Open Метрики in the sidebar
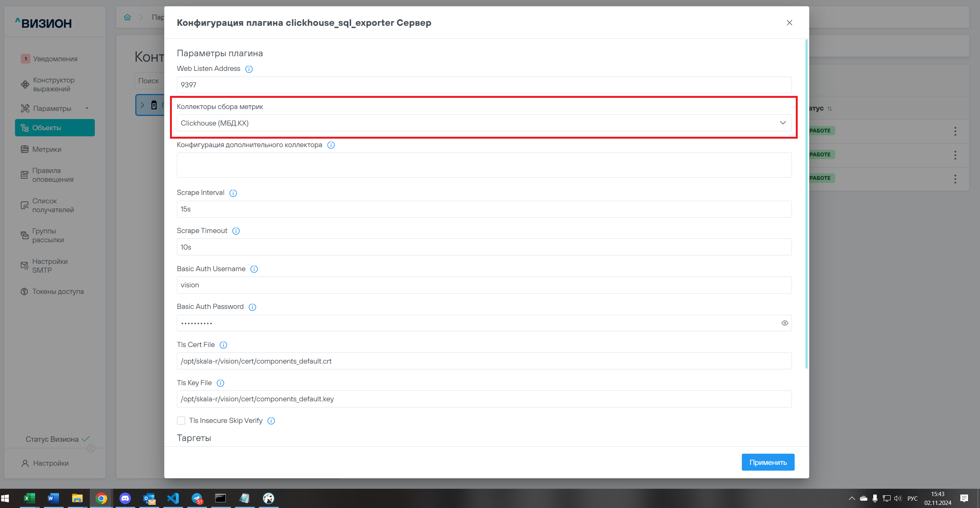Image resolution: width=980 pixels, height=508 pixels. pyautogui.click(x=47, y=149)
